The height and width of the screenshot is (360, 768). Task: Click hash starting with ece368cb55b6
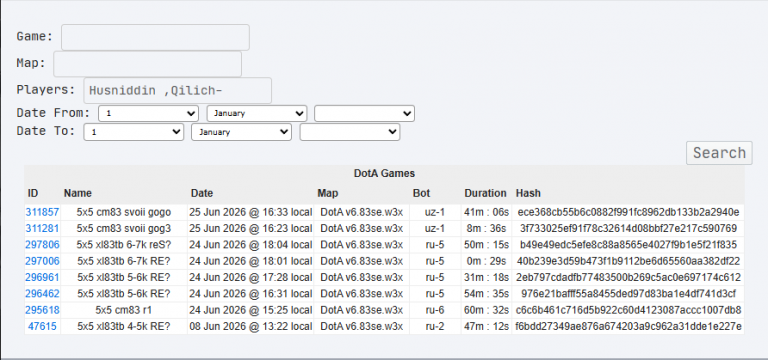click(x=628, y=212)
